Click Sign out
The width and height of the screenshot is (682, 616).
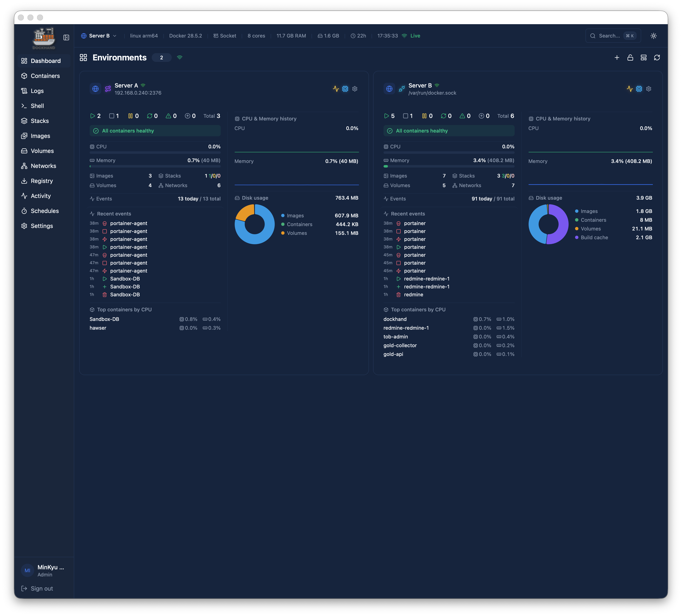click(42, 588)
